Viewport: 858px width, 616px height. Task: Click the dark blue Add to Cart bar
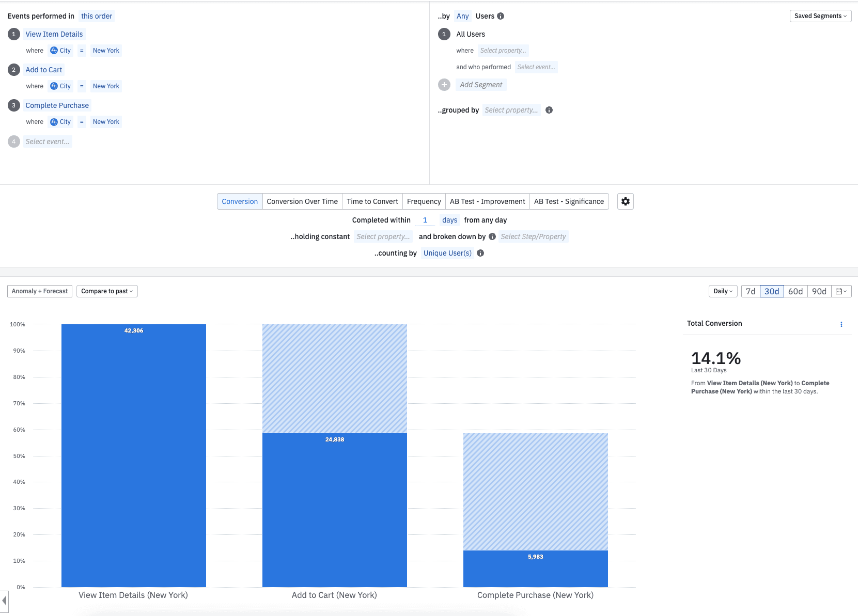pyautogui.click(x=334, y=511)
